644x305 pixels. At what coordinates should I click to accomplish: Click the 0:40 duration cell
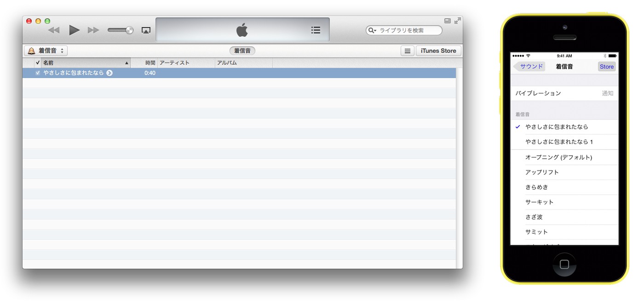(x=150, y=73)
